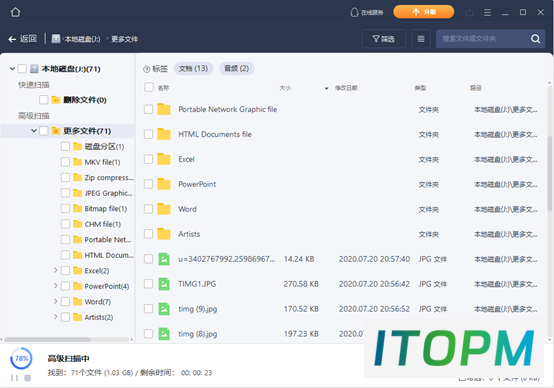Click the sort arrow before modified date
Image resolution: width=554 pixels, height=388 pixels.
pos(326,88)
